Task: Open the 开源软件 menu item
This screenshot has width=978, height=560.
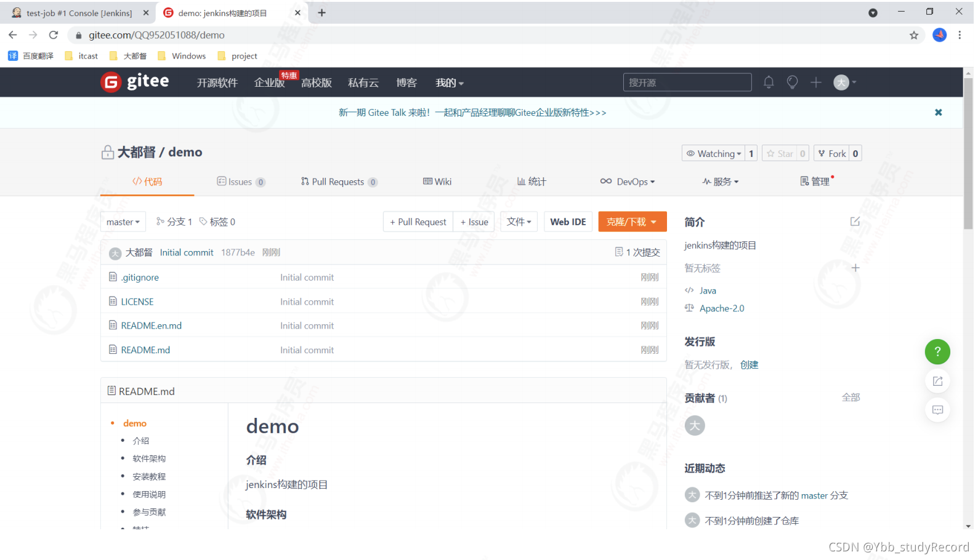Action: tap(217, 83)
